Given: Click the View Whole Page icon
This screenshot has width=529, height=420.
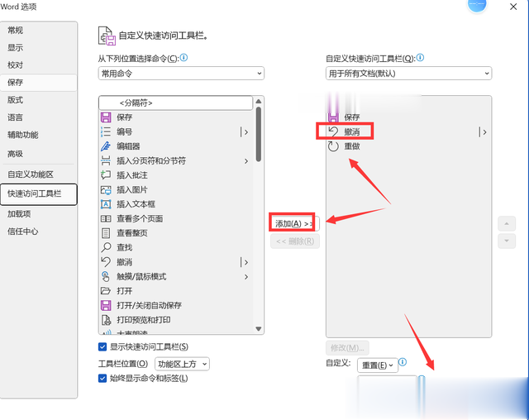Looking at the screenshot, I should [106, 233].
